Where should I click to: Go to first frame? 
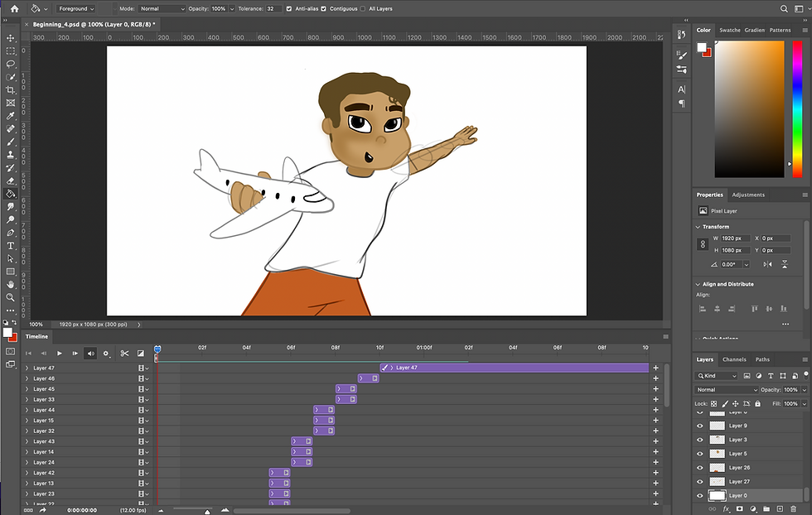tap(28, 354)
